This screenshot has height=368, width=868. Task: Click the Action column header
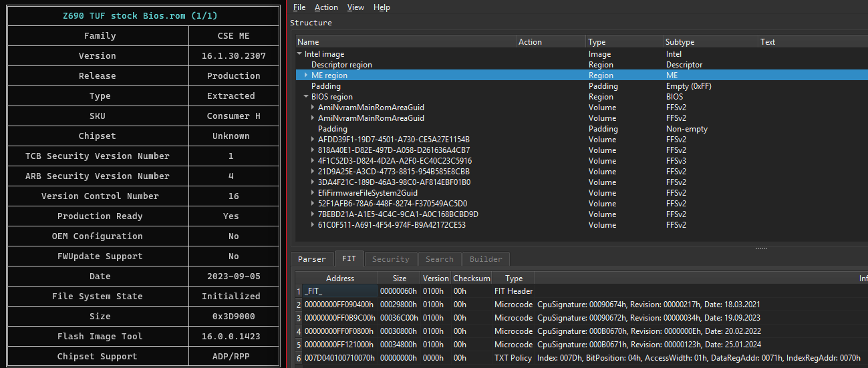point(551,42)
